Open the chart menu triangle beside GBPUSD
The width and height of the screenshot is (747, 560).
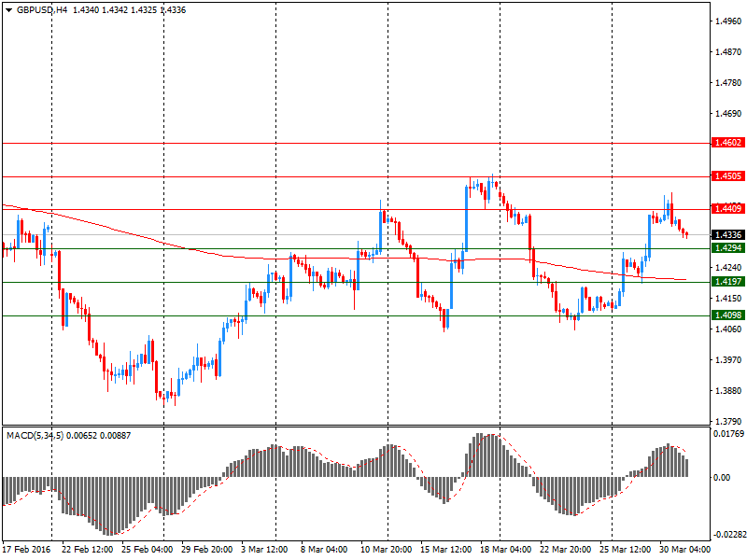[x=8, y=10]
